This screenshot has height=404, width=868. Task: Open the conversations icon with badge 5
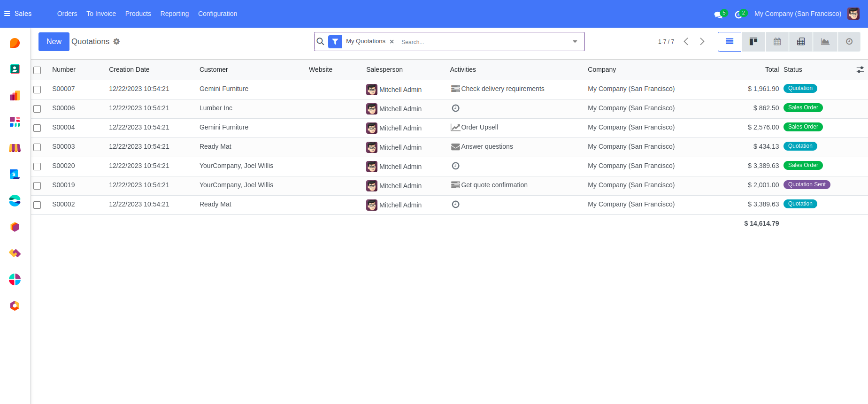coord(719,14)
